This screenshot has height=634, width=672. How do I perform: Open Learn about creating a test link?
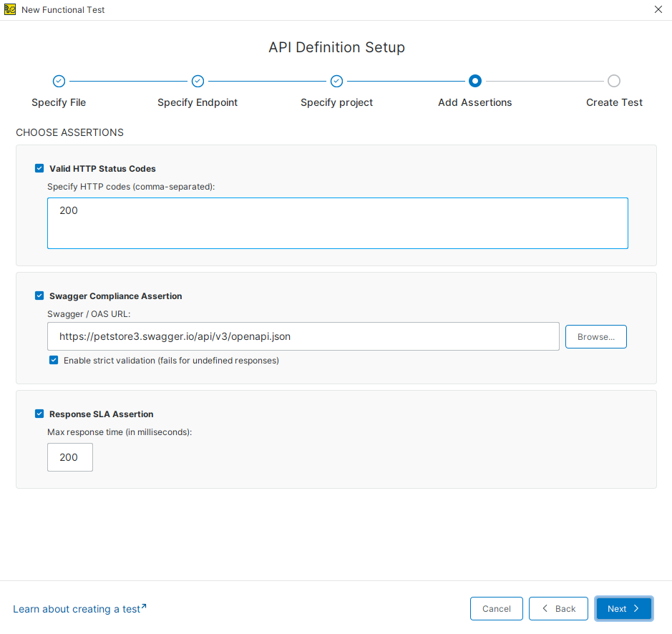point(79,609)
